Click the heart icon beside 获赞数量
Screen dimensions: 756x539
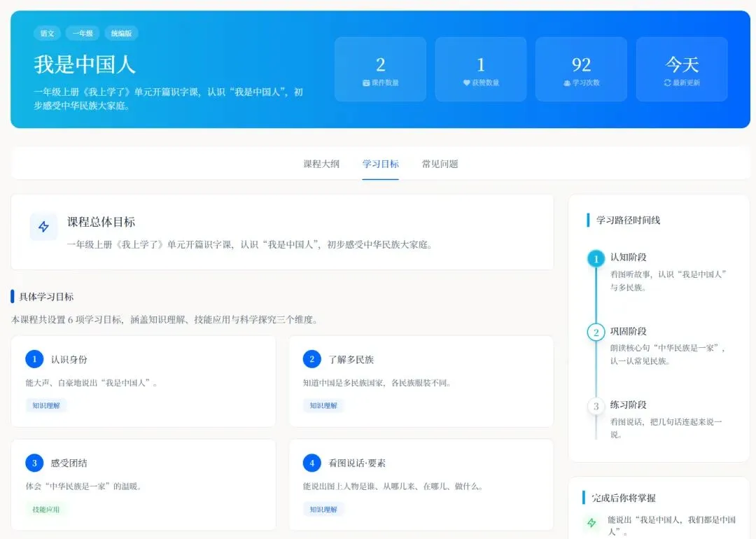pyautogui.click(x=466, y=83)
